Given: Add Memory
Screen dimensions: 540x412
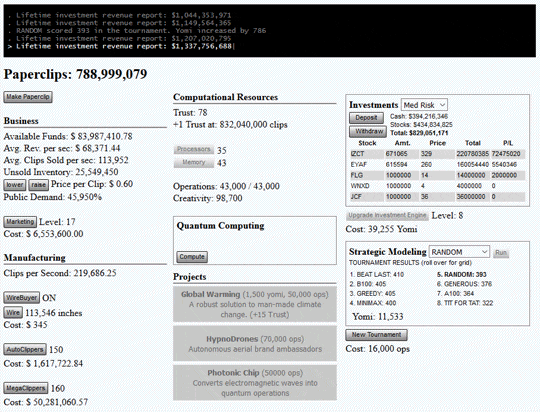Looking at the screenshot, I should click(194, 162).
